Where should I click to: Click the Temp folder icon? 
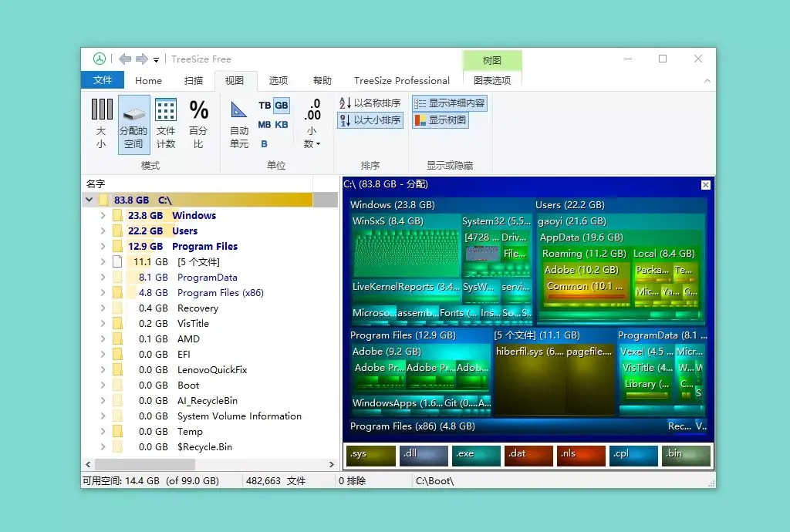click(x=117, y=431)
